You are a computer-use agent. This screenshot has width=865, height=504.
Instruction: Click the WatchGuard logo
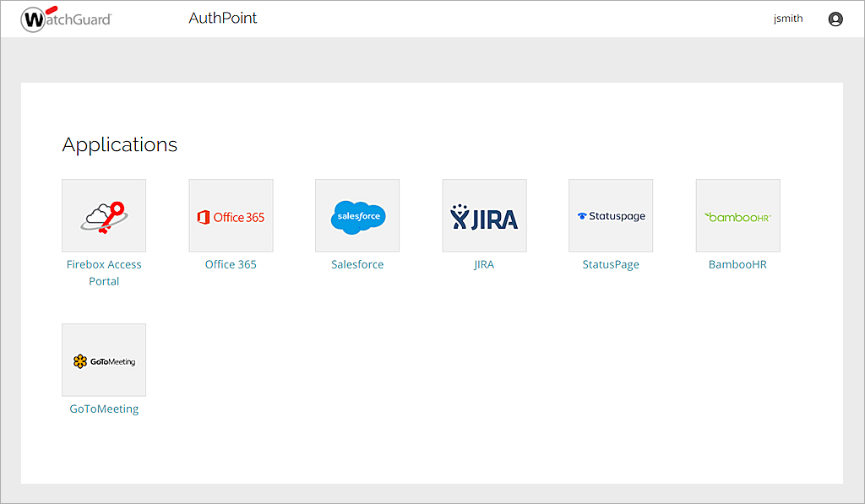click(66, 18)
